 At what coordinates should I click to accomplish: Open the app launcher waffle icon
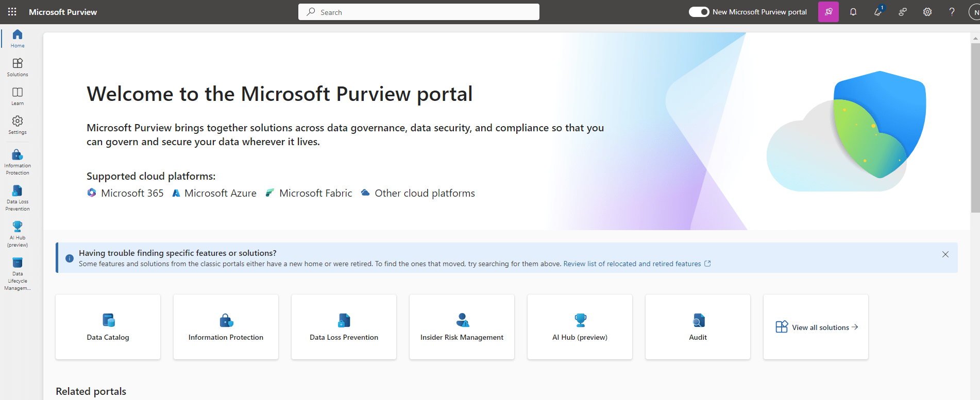pyautogui.click(x=12, y=12)
